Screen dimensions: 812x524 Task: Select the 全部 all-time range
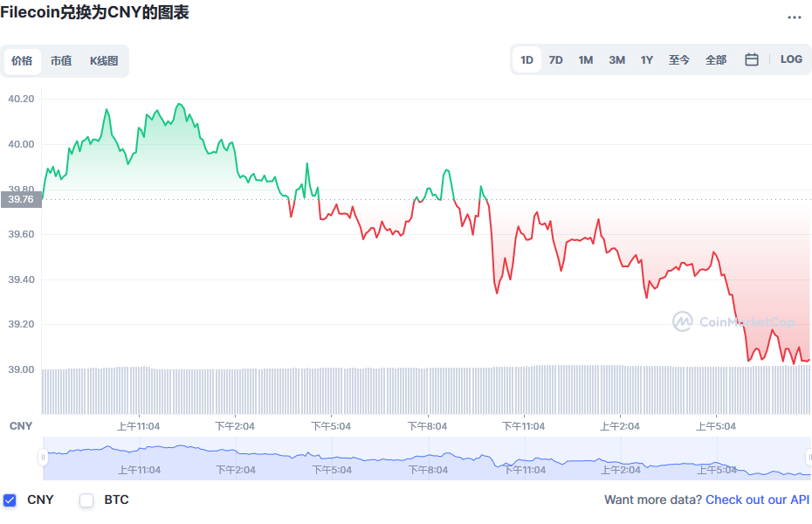[716, 60]
